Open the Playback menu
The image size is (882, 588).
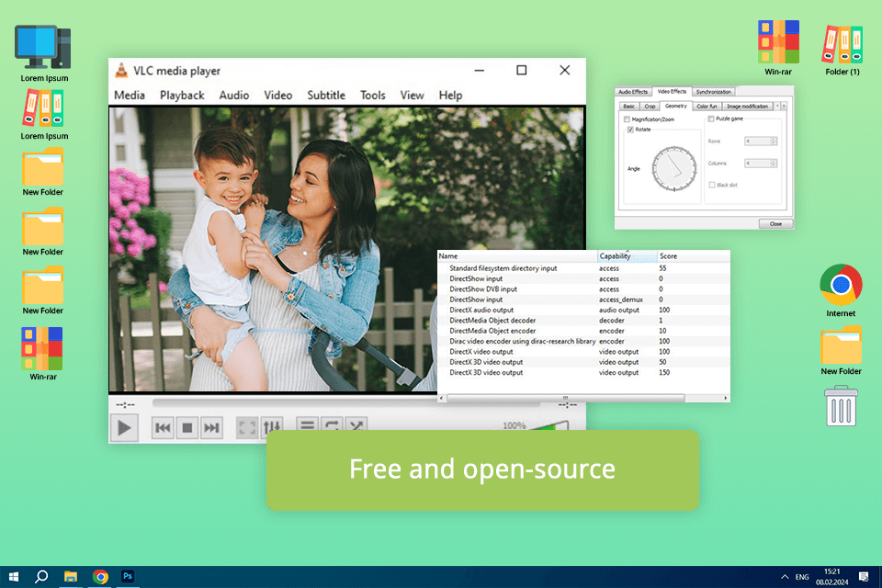tap(182, 96)
